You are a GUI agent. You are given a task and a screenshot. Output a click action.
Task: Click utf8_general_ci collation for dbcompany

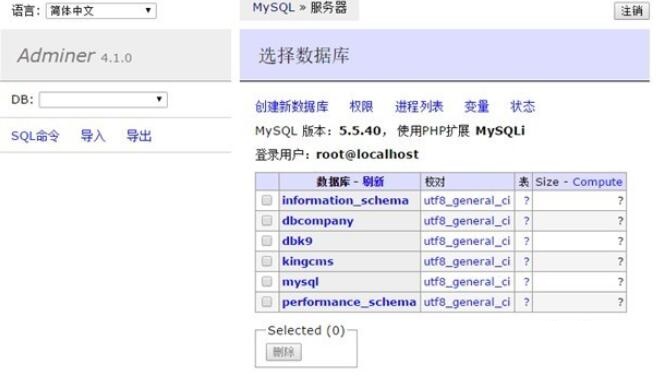tap(467, 221)
